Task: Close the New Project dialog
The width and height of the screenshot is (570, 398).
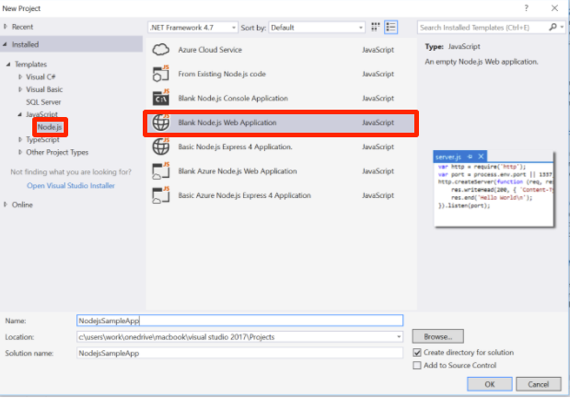Action: coord(554,8)
